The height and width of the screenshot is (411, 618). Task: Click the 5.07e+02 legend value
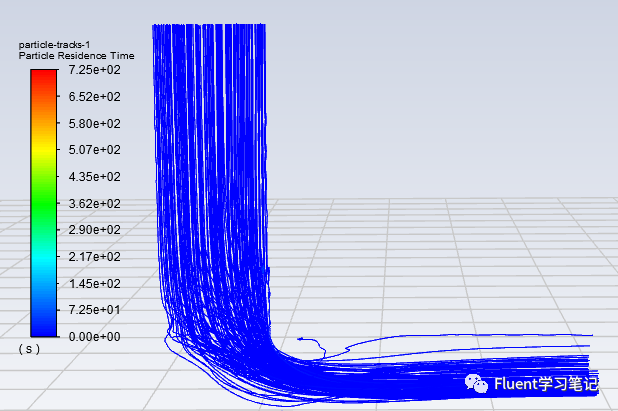pyautogui.click(x=95, y=150)
